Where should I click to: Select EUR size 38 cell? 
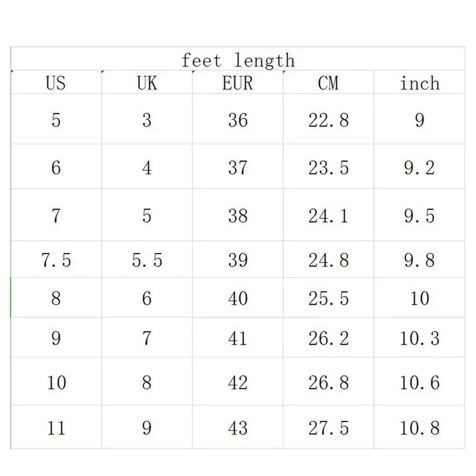point(238,215)
